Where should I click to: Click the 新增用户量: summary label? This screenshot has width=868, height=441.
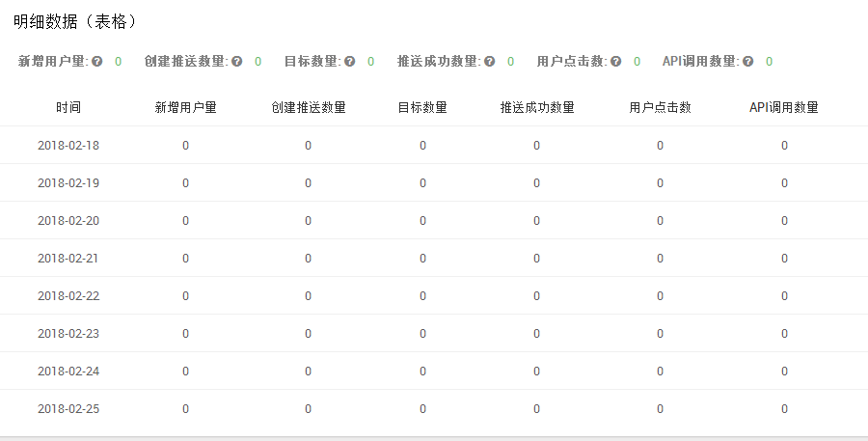tap(53, 62)
